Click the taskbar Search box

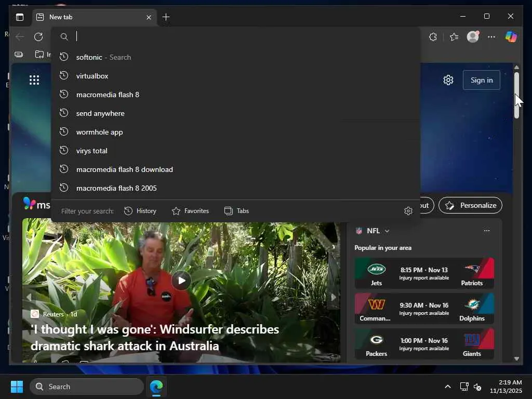[x=87, y=387]
